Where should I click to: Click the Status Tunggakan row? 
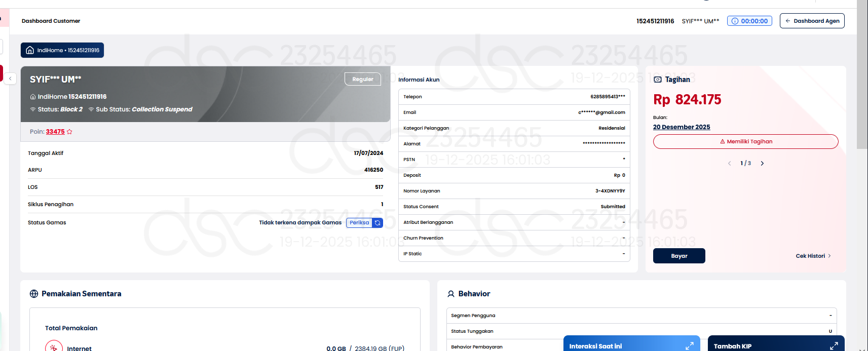pyautogui.click(x=641, y=331)
